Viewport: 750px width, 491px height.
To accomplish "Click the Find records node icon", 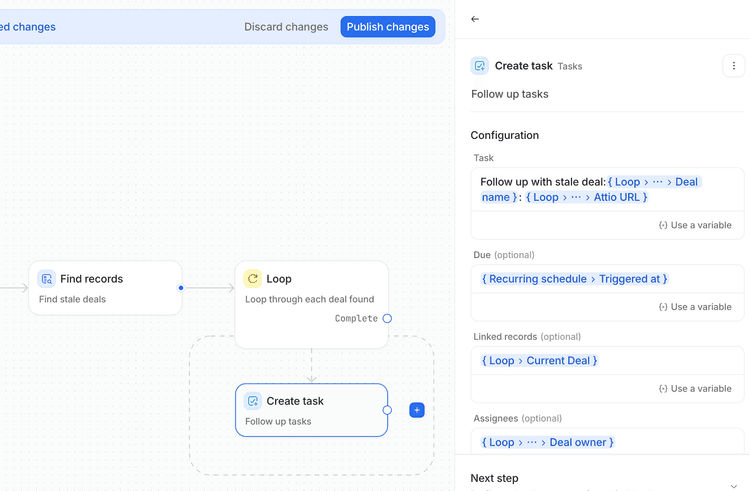I will [x=46, y=279].
